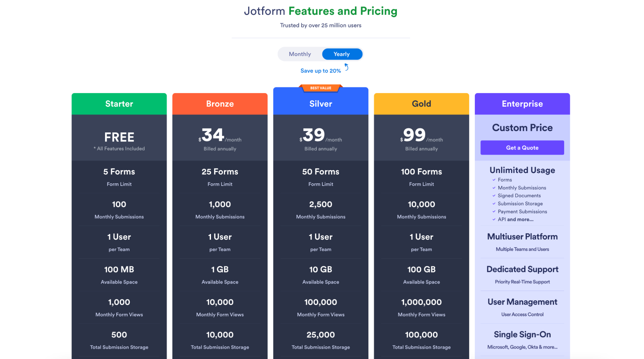The width and height of the screenshot is (644, 359).
Task: Click API and more... text
Action: (x=515, y=219)
